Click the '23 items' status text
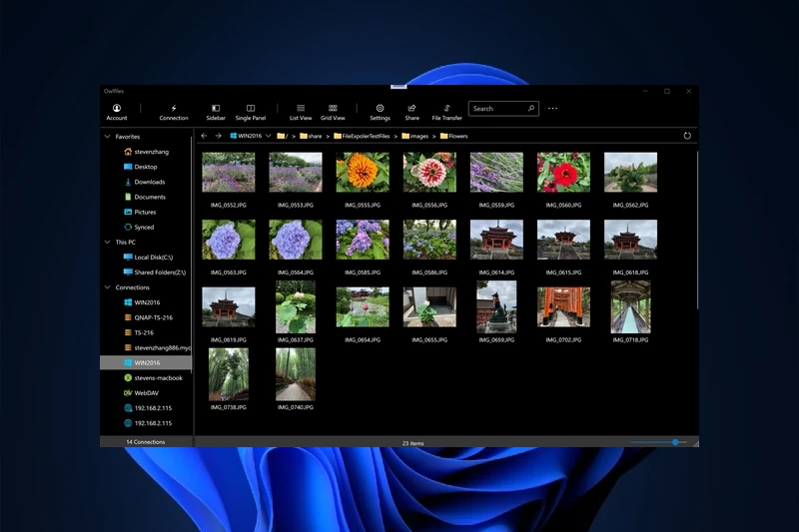 click(412, 443)
